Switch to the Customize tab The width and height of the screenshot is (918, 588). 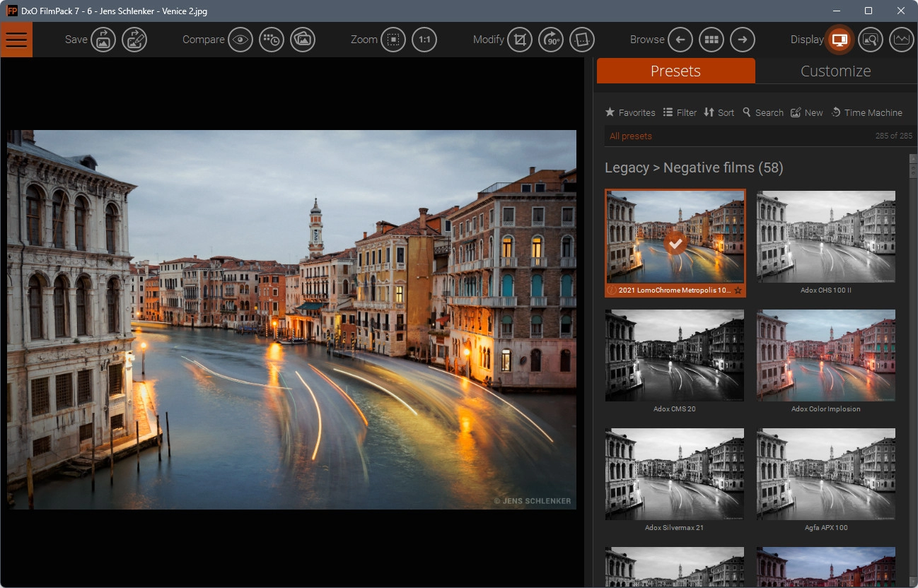tap(835, 71)
